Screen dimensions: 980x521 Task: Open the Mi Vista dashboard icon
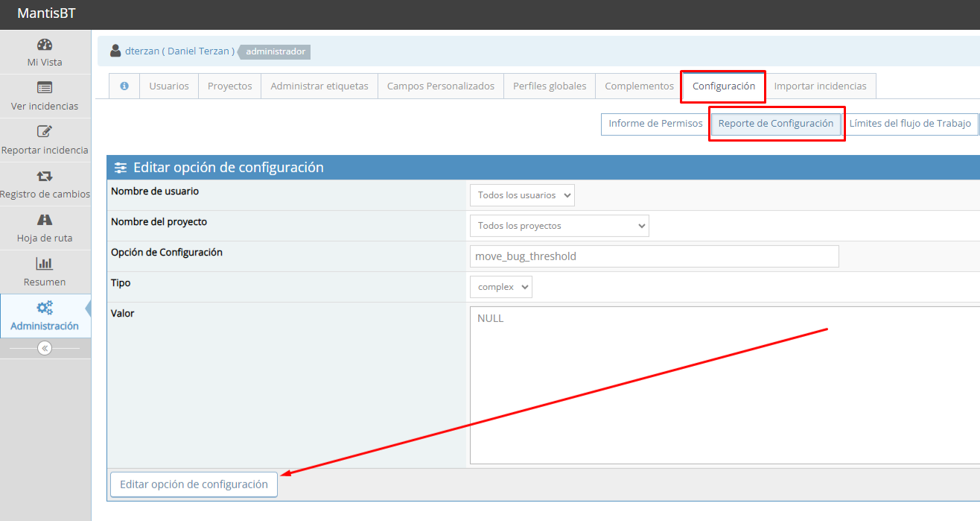click(45, 45)
